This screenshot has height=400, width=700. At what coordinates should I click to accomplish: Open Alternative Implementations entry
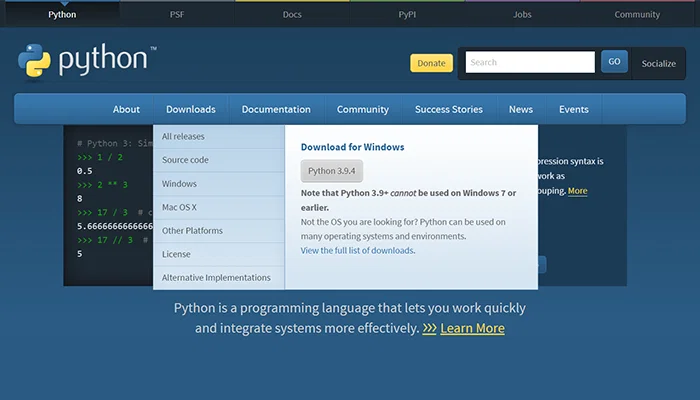tap(219, 278)
